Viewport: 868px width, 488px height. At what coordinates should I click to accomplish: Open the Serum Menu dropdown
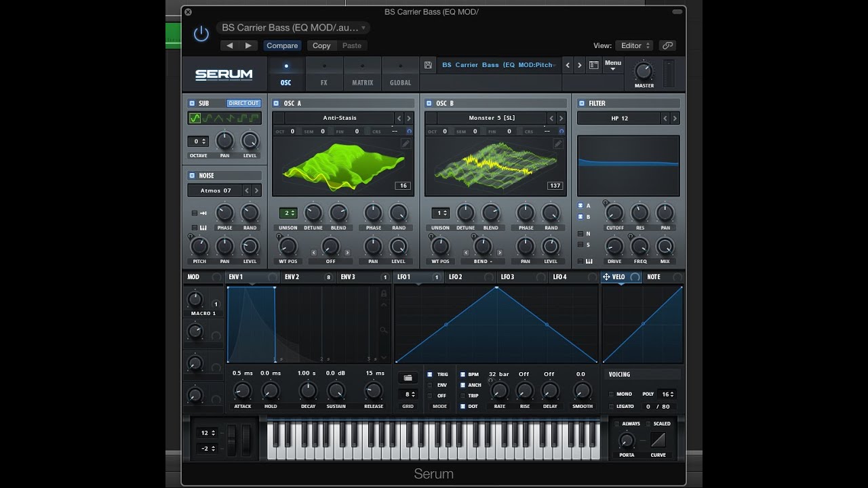[613, 65]
